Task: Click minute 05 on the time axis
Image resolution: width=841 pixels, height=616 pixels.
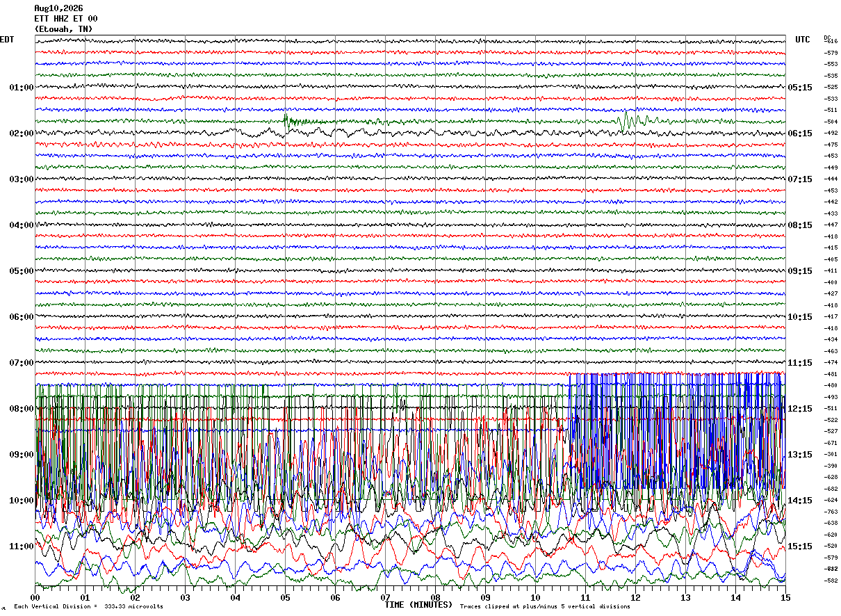Action: click(285, 597)
